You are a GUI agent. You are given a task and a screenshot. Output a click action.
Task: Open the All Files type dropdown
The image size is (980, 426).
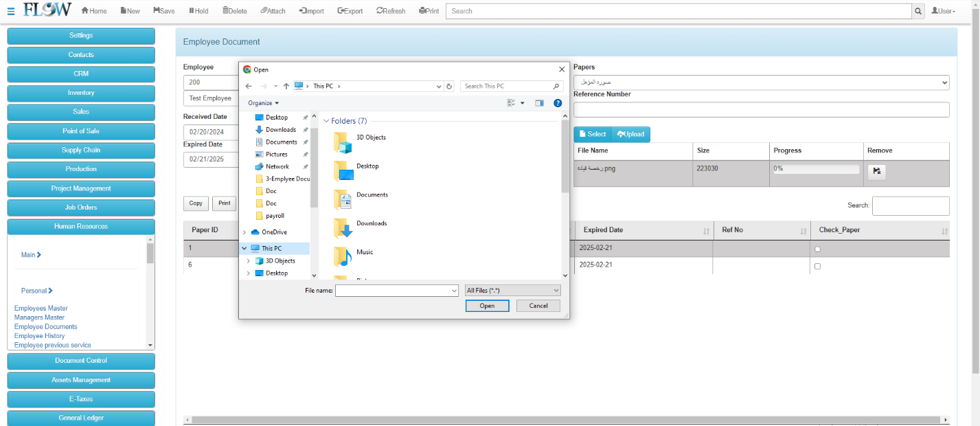point(512,291)
